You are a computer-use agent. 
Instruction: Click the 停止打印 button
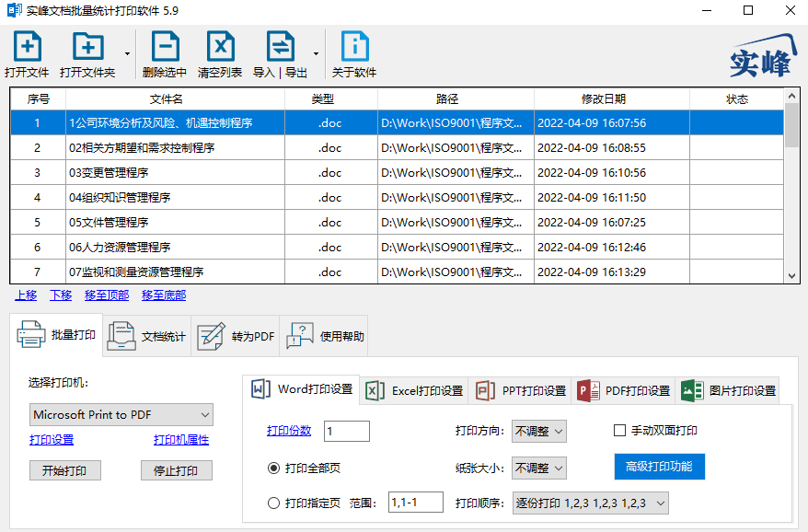point(177,470)
